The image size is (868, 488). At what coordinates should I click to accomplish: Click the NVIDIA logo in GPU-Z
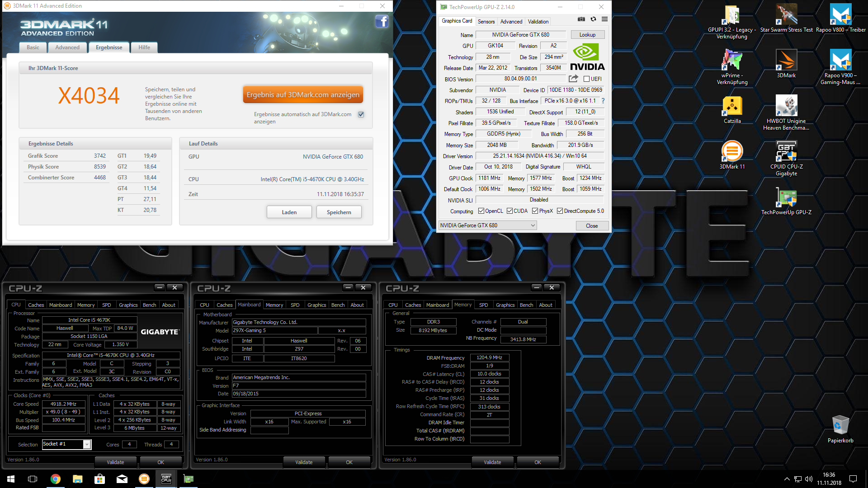click(587, 57)
